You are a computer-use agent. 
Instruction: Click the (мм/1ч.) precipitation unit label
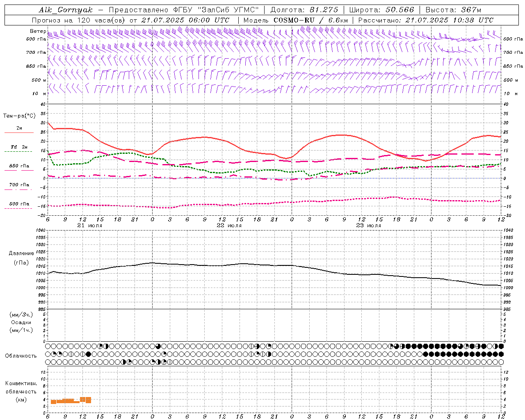[21, 330]
